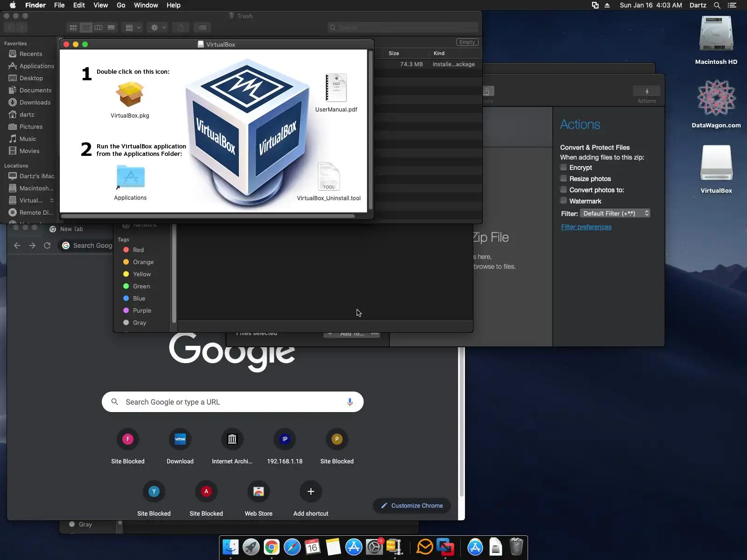Open the orange mail client icon in Dock
This screenshot has height=560, width=747.
425,546
